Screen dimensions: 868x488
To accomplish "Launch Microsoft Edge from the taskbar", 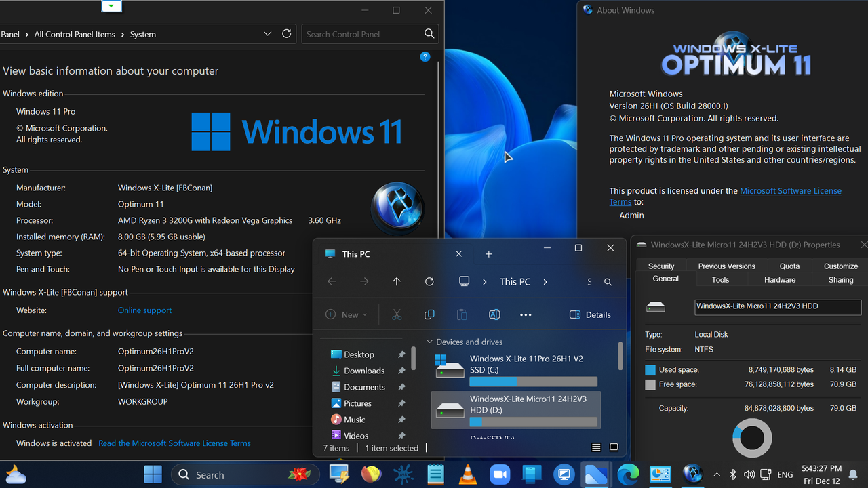I will click(x=628, y=474).
